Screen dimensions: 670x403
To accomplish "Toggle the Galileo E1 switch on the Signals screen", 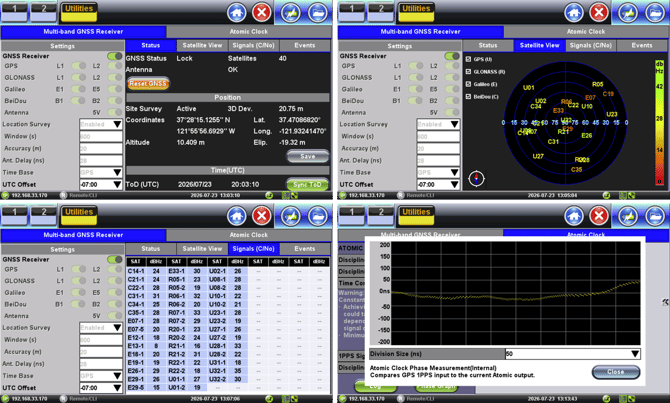I will pos(79,292).
